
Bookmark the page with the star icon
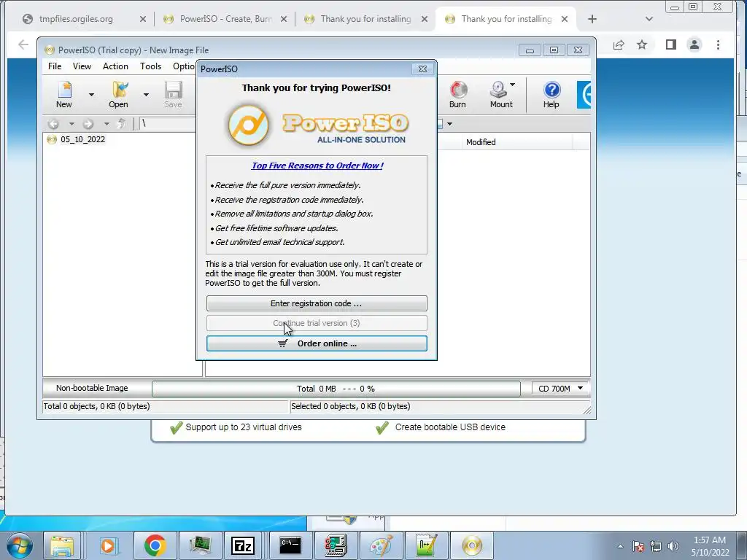point(642,44)
